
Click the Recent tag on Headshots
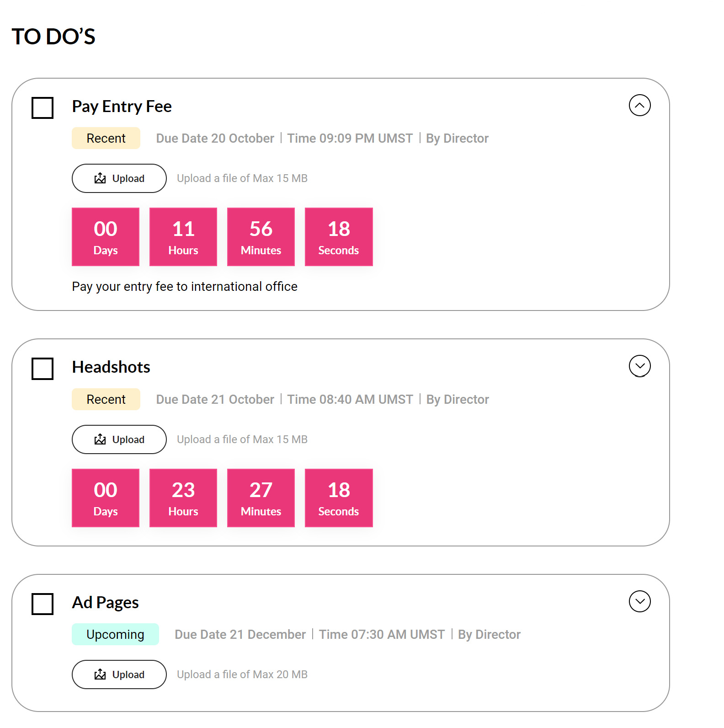coord(106,399)
